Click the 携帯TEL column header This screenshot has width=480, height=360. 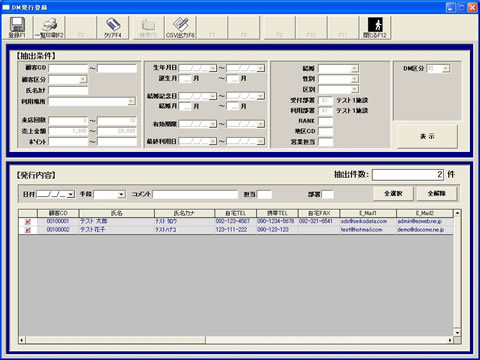[277, 213]
